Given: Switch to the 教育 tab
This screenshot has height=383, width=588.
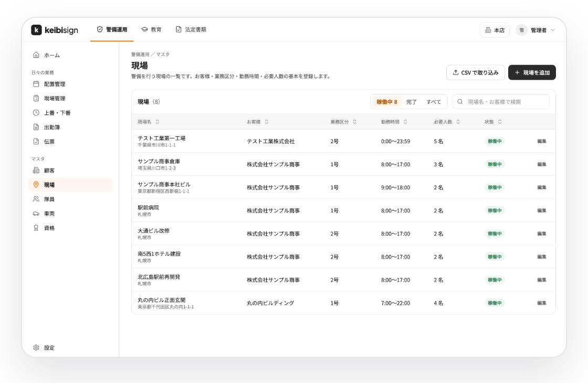Looking at the screenshot, I should pos(152,29).
